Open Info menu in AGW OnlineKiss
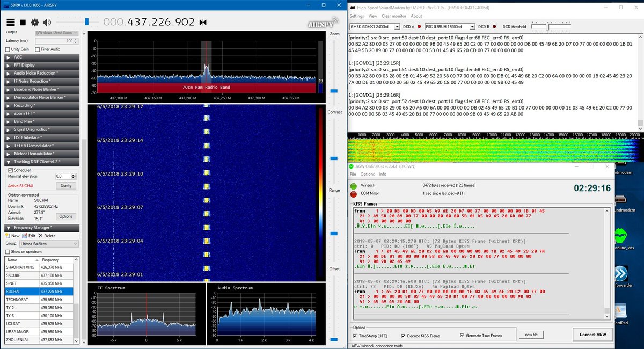The height and width of the screenshot is (349, 644). coord(383,174)
